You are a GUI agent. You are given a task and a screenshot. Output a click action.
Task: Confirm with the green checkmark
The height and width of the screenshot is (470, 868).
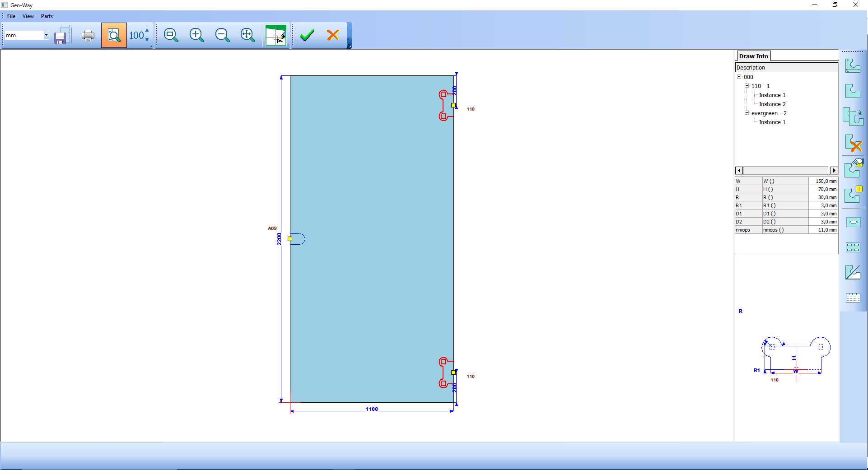307,35
